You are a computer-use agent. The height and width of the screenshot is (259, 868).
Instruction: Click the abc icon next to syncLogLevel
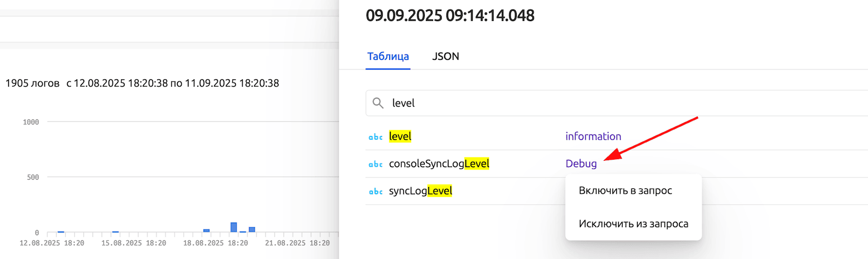(375, 192)
